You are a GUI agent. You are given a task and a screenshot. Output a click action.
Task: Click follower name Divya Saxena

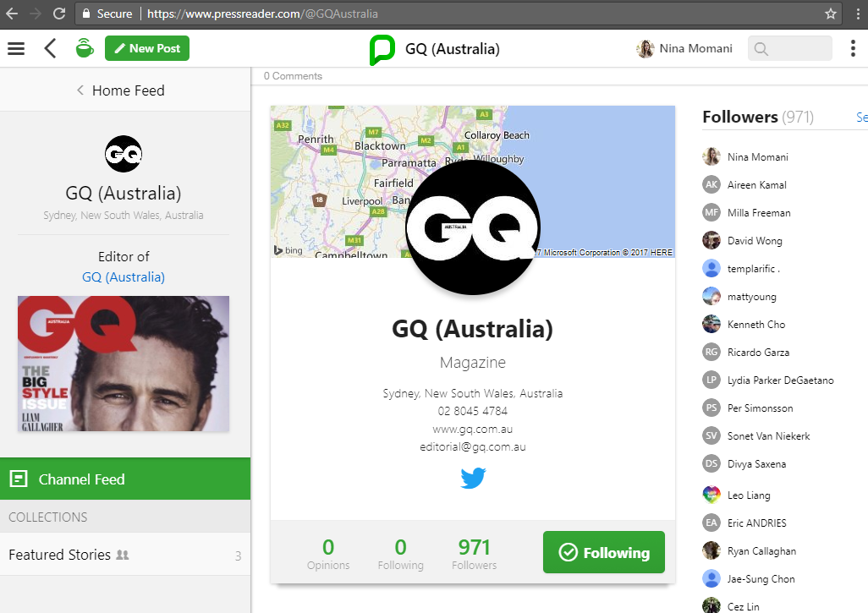(x=756, y=463)
